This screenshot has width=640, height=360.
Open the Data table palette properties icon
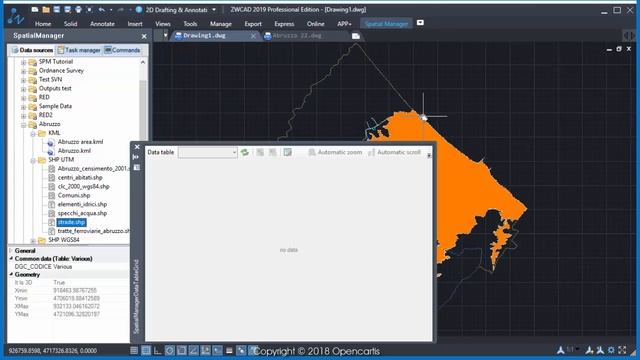tap(137, 167)
